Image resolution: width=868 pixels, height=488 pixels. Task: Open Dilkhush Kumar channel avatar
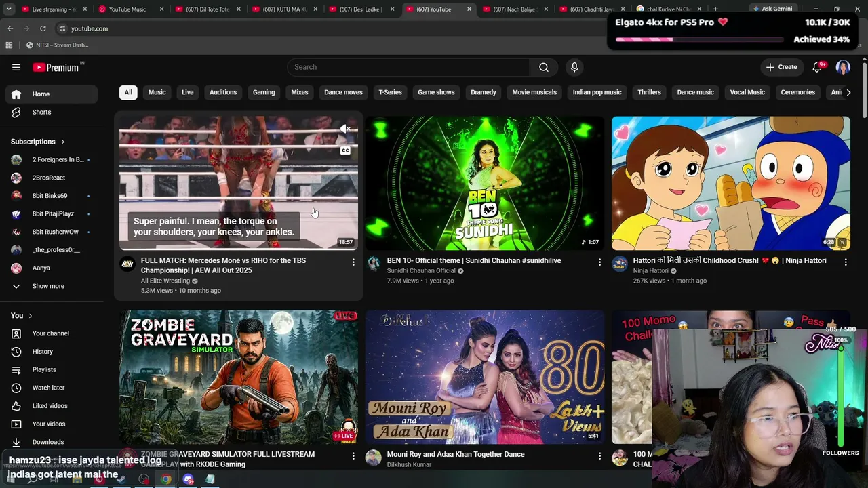[x=374, y=458]
